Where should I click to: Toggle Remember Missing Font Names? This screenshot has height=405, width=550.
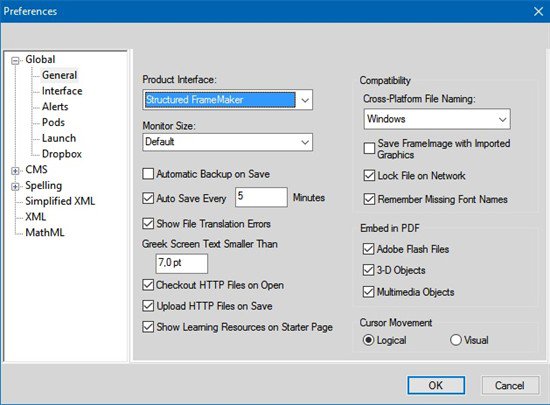pyautogui.click(x=369, y=199)
